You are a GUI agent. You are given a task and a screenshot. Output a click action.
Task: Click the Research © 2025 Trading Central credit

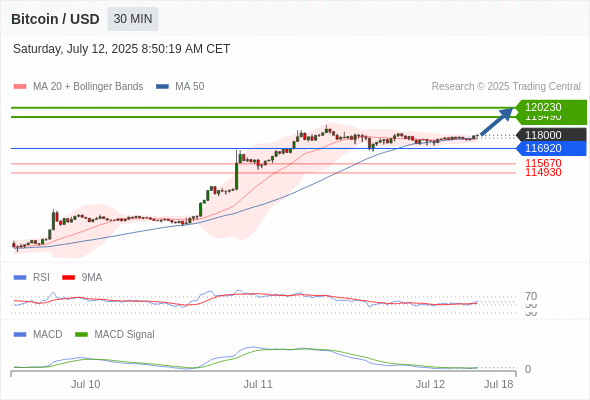click(x=506, y=87)
